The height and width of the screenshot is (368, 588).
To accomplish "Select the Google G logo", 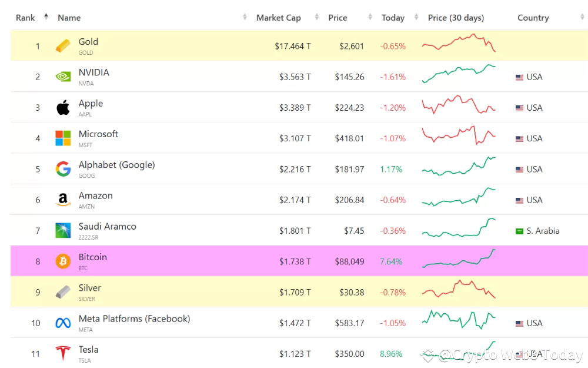I will (x=63, y=169).
